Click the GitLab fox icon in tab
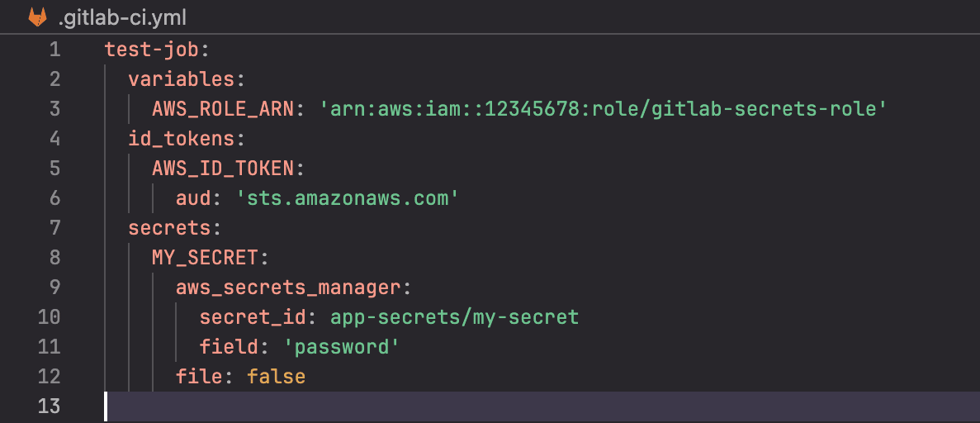980x423 pixels. (37, 17)
